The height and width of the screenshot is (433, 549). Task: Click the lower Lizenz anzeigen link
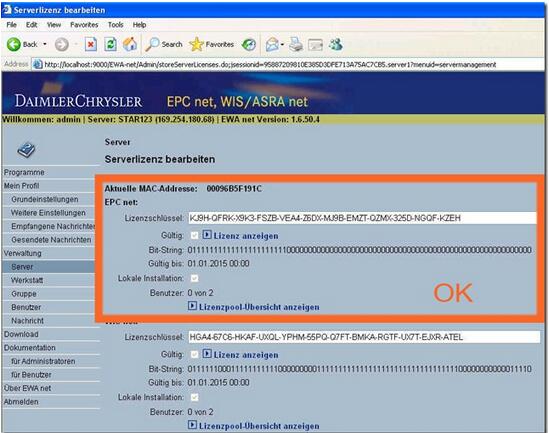coord(246,355)
